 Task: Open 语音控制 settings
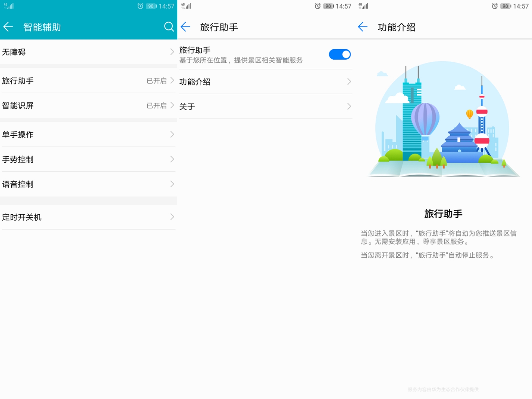click(x=88, y=184)
